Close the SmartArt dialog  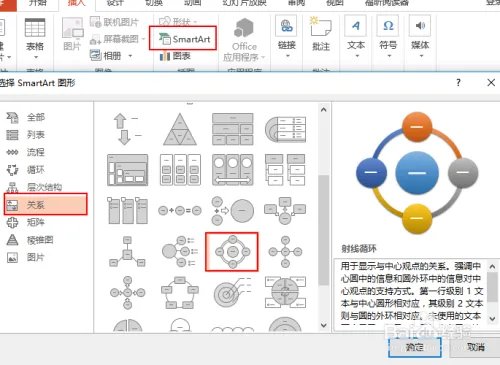[x=491, y=82]
